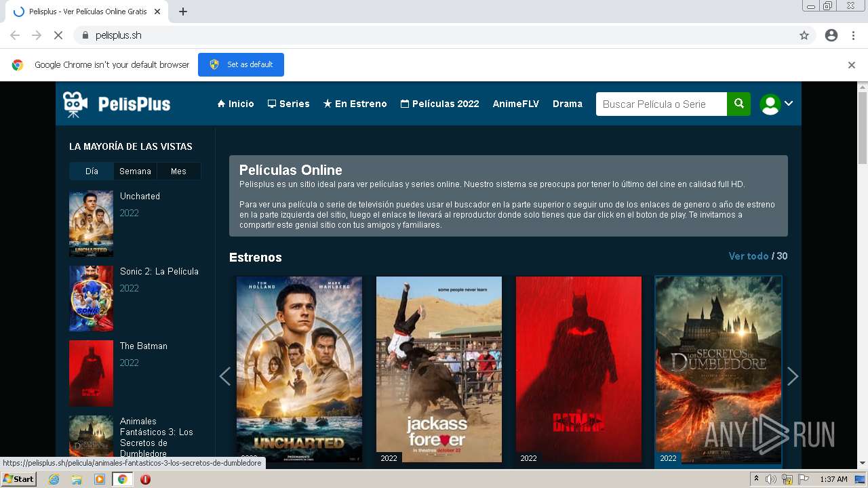Open En Estreno section
The image size is (868, 488).
pos(355,104)
